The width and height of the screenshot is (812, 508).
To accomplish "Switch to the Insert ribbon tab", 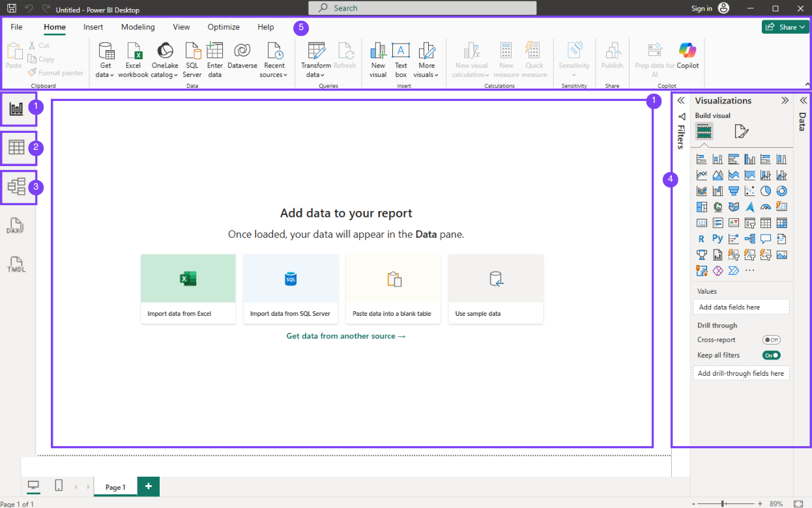I will point(93,27).
